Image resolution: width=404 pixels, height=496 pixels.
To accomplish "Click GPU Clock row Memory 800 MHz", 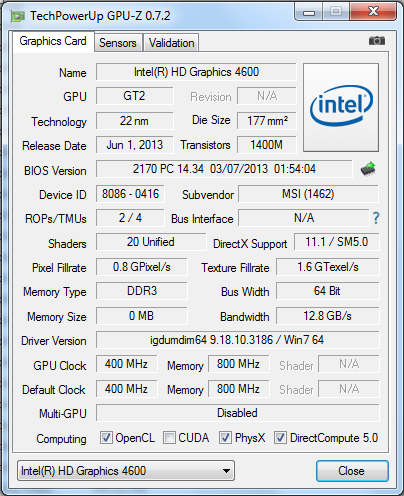I will tap(238, 364).
